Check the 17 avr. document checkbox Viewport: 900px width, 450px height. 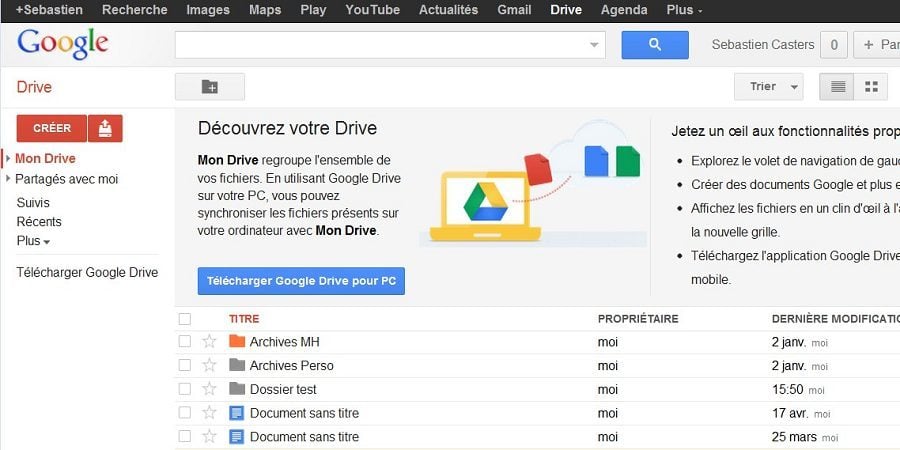coord(184,413)
